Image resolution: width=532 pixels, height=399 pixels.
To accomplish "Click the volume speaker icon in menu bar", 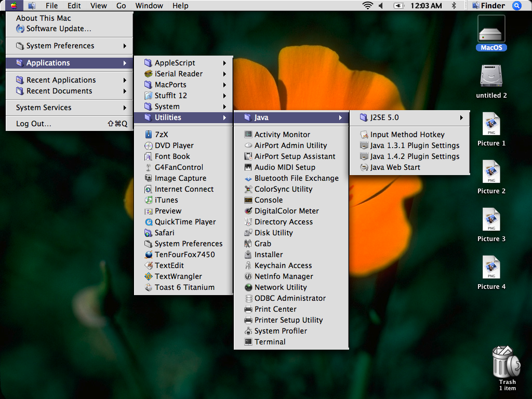I will coord(381,5).
